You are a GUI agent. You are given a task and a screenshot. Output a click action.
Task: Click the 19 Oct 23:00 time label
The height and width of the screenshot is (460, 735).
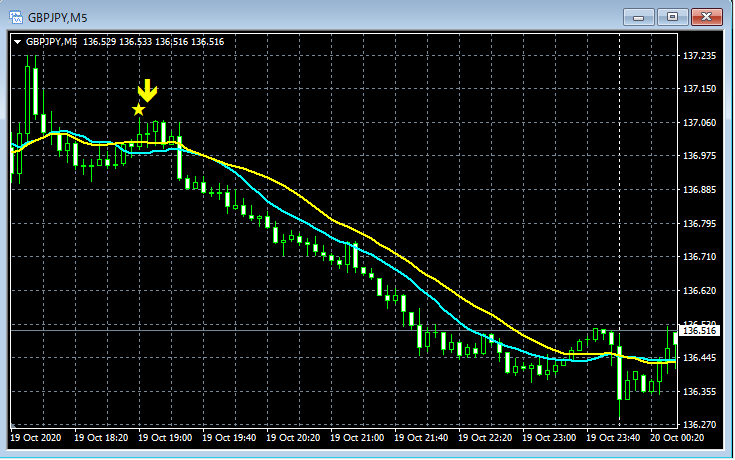coord(549,437)
